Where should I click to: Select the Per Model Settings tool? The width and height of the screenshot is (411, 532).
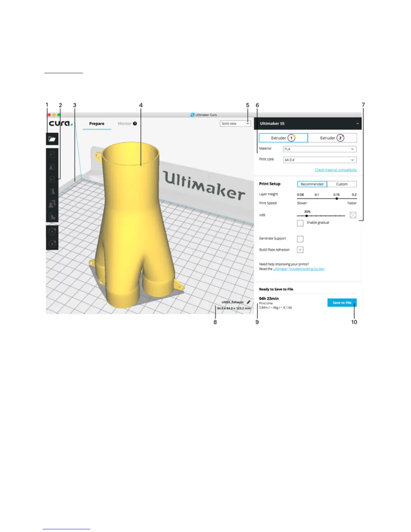(x=52, y=204)
